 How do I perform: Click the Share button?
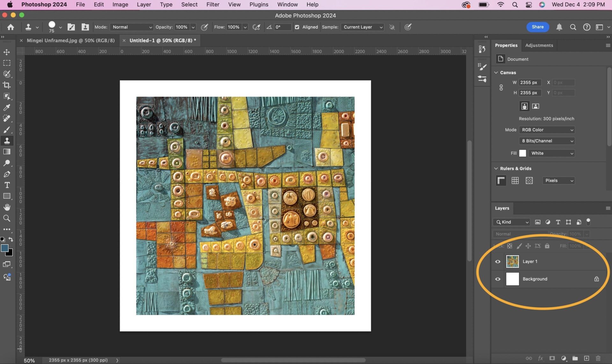[x=537, y=27]
